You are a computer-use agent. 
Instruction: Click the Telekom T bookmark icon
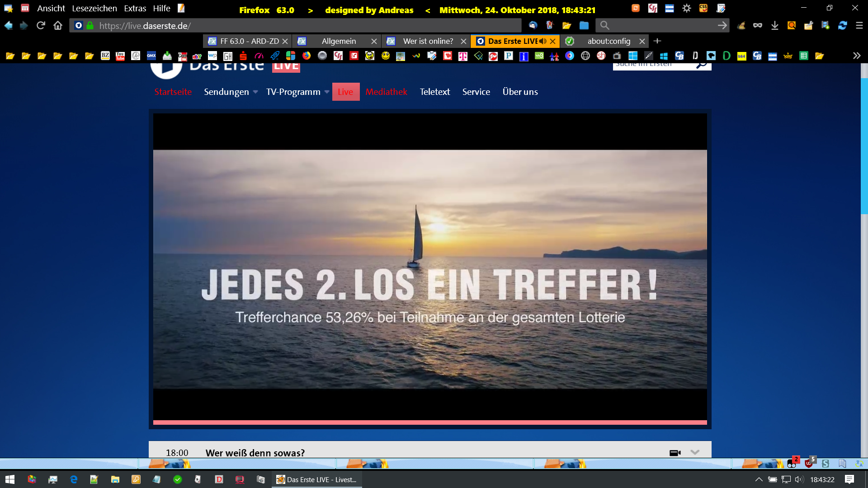(x=463, y=56)
